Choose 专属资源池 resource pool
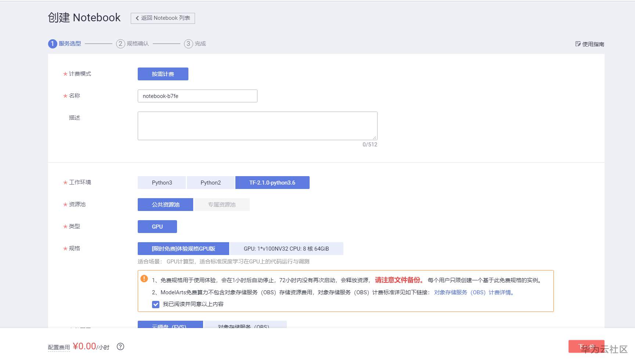Screen dimensions: 635x364 (x=222, y=204)
